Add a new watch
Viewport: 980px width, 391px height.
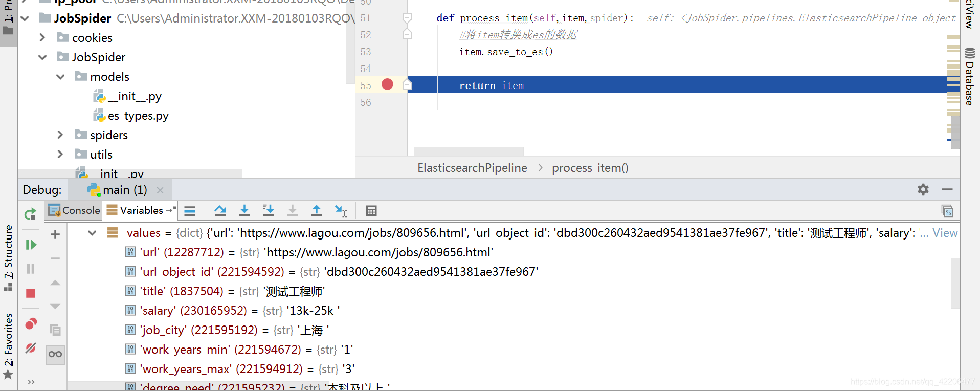pyautogui.click(x=55, y=234)
